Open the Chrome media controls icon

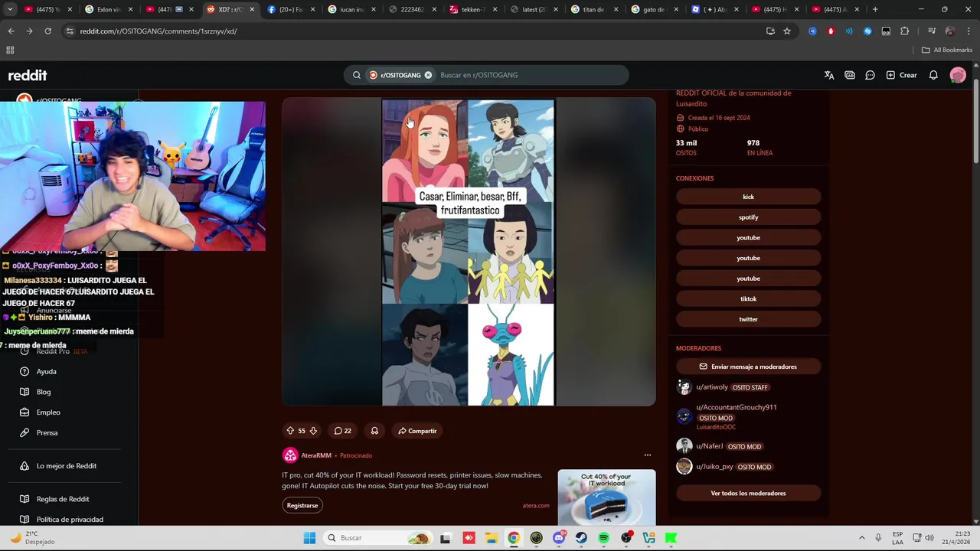click(x=932, y=31)
